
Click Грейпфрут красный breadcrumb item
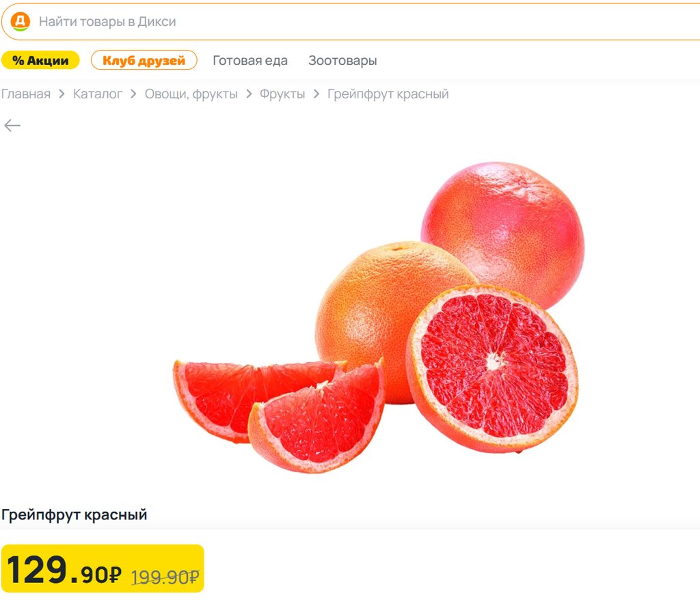click(x=388, y=94)
